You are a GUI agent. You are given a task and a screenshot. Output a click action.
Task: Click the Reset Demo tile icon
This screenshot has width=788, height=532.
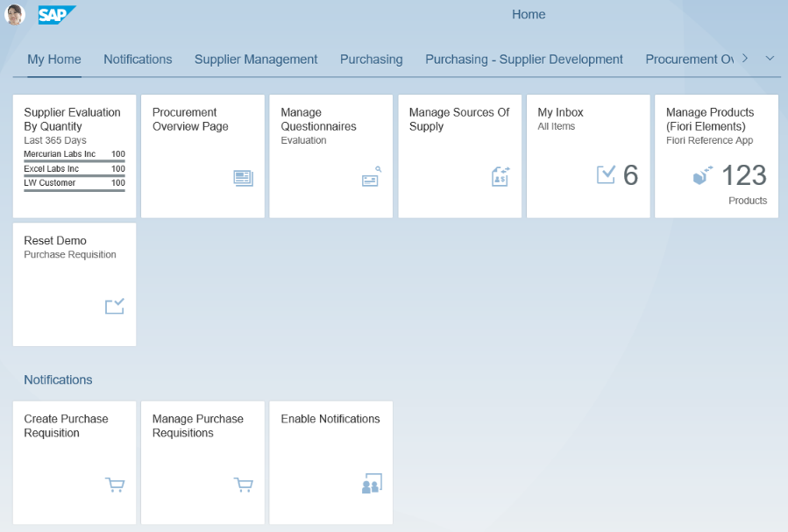coord(115,306)
